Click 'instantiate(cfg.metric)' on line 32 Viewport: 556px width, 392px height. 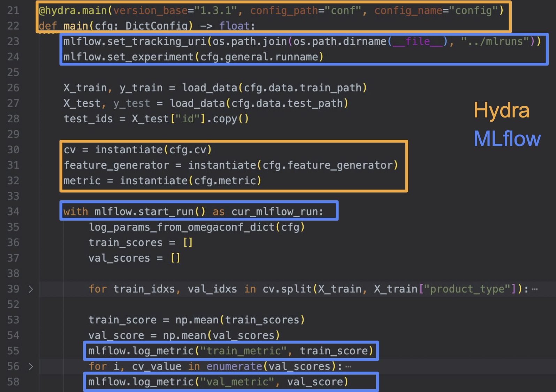[x=191, y=181]
